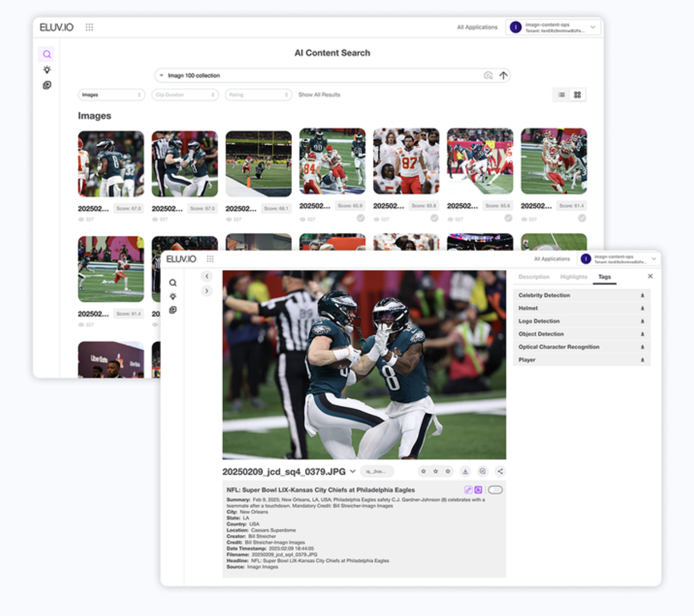Screen dimensions: 694x616
Task: Click the ELUV.IO logo in the back window
Action: tap(57, 27)
